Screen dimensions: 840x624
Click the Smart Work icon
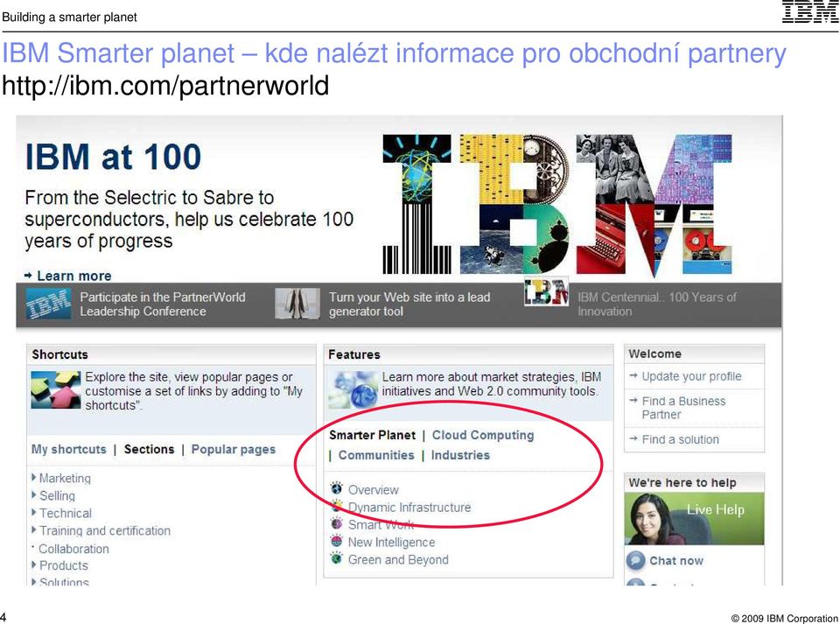(x=336, y=523)
